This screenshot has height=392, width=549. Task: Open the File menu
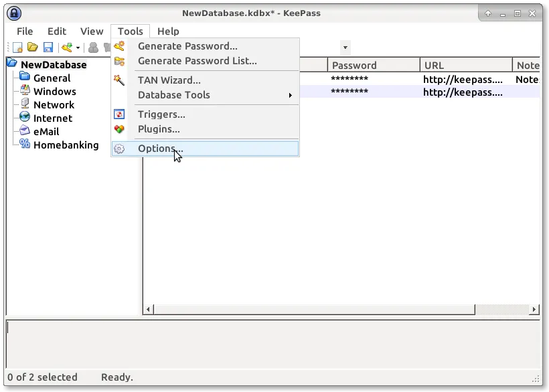coord(25,31)
